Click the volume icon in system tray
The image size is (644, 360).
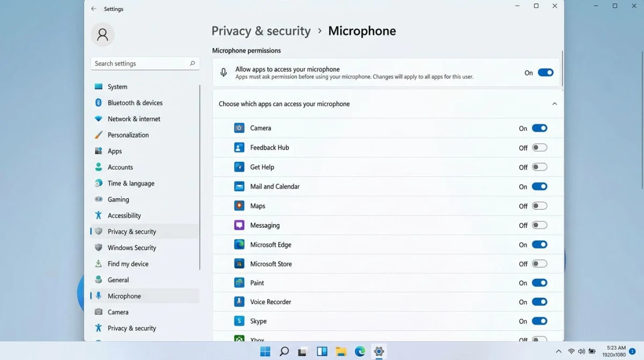582,351
